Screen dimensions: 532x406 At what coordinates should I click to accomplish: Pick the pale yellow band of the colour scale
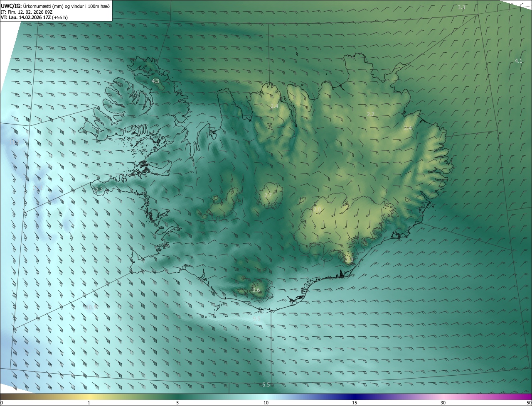(x=89, y=396)
